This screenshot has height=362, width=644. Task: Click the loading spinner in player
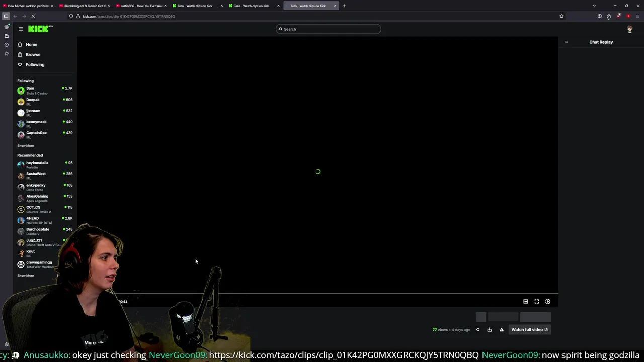coord(318,172)
